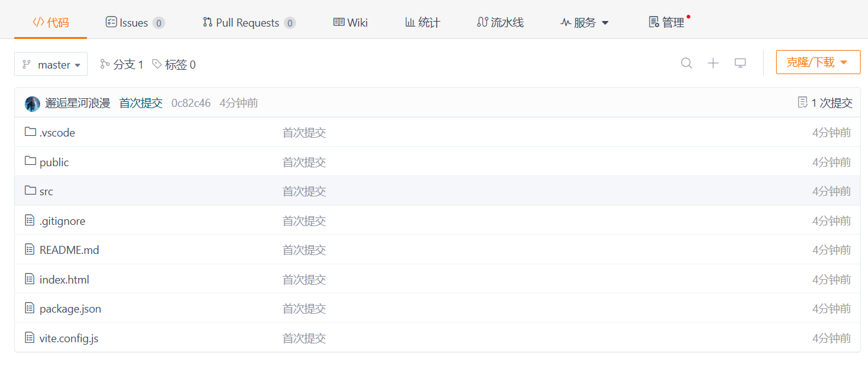Open author 邂逅星河浪漫 profile
The width and height of the screenshot is (868, 370).
click(x=78, y=103)
